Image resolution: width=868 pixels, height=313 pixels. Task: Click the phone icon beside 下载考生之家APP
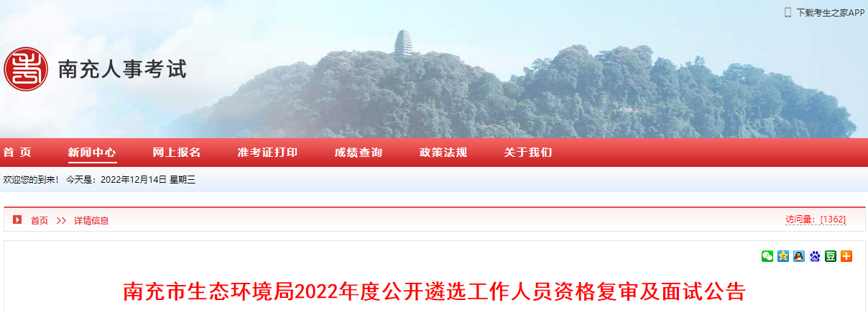788,12
